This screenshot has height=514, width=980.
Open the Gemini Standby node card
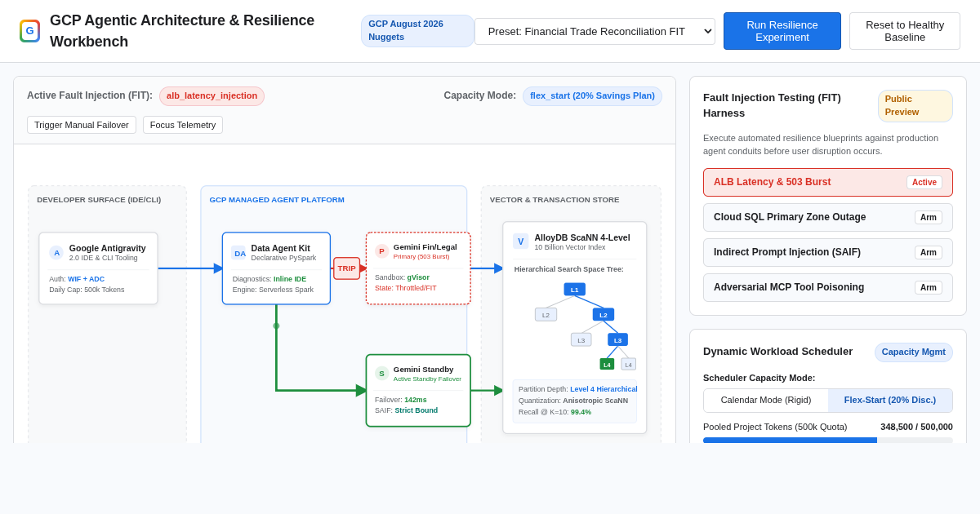click(x=418, y=391)
